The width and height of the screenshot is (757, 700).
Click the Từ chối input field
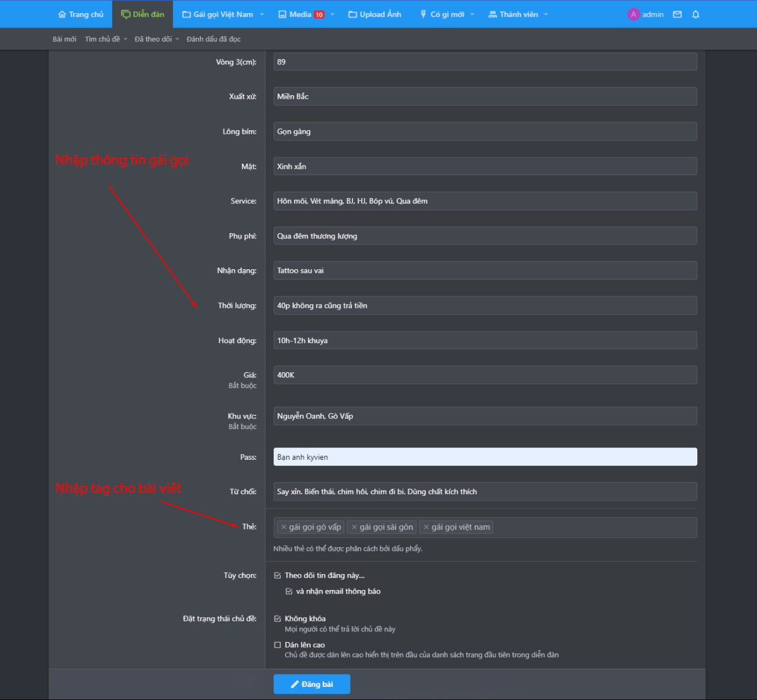(x=485, y=492)
